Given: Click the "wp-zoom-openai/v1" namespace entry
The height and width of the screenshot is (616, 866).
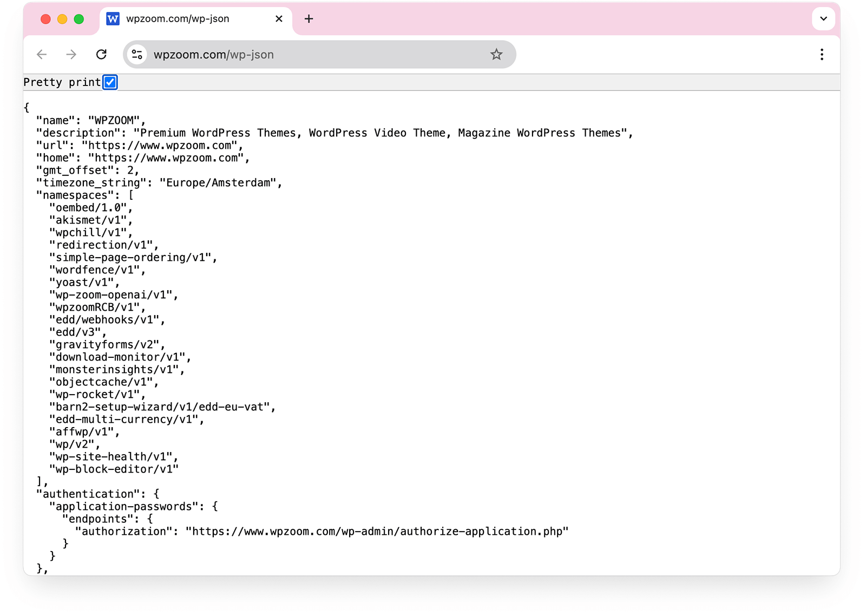Looking at the screenshot, I should [113, 295].
